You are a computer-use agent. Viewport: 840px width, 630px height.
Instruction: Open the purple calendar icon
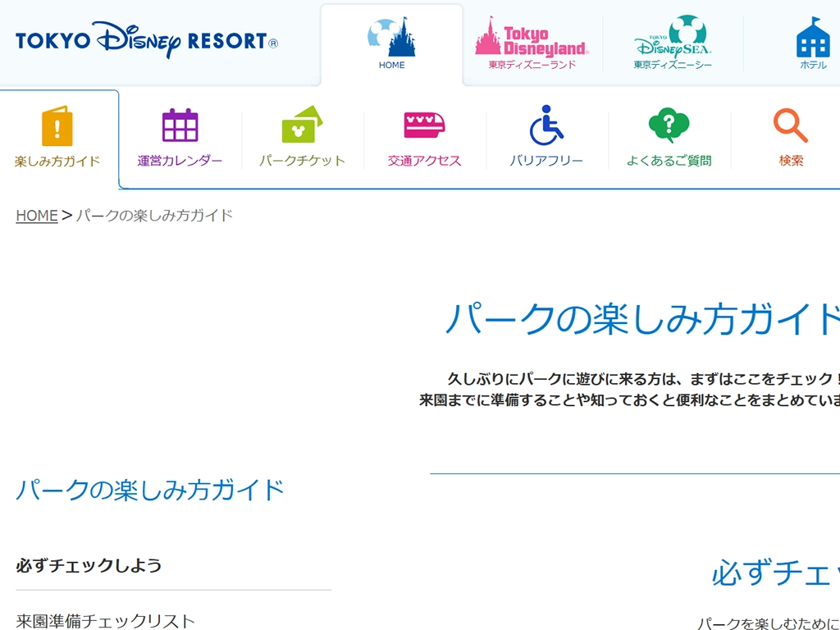pos(180,125)
